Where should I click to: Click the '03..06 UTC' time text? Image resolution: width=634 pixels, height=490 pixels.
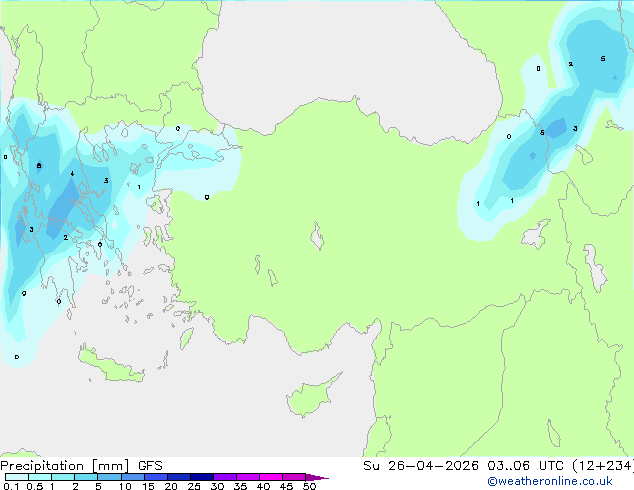[x=525, y=466]
